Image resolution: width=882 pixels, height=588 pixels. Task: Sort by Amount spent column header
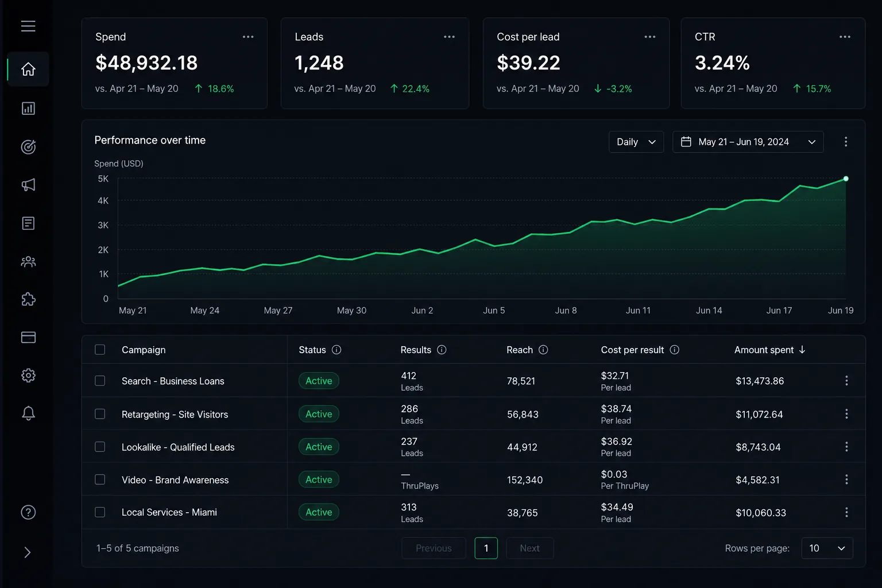tap(770, 350)
